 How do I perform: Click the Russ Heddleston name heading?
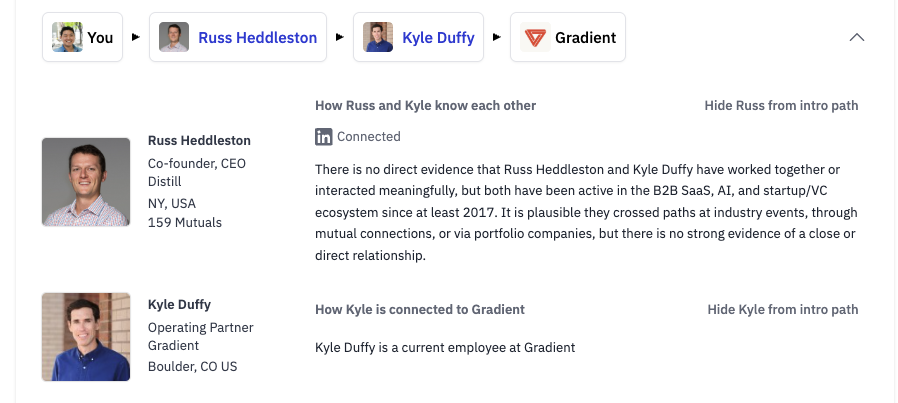tap(199, 140)
